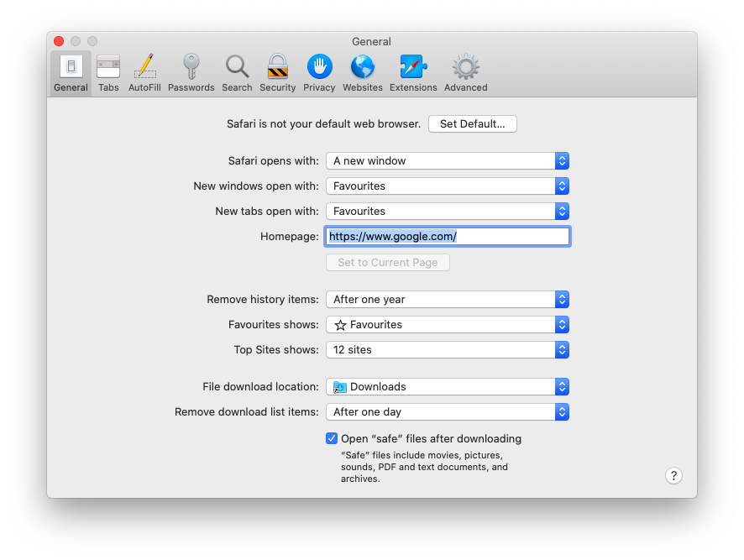Open the help question mark button

click(673, 475)
